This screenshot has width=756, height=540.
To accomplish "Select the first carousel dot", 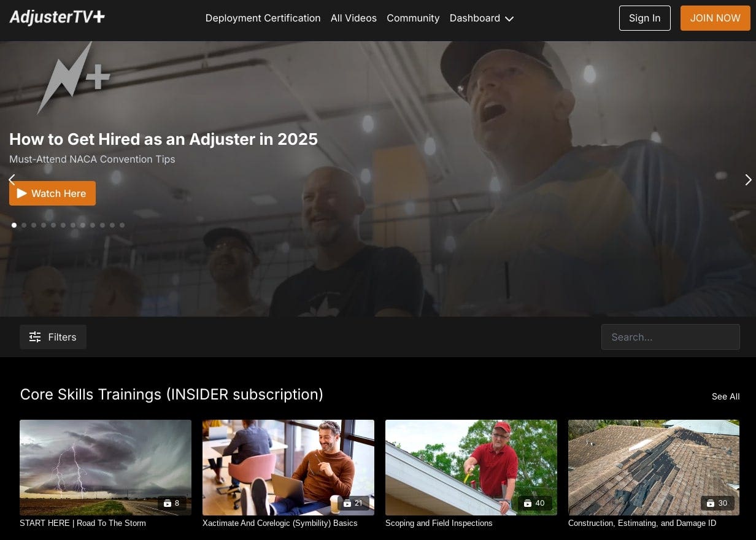I will point(14,225).
